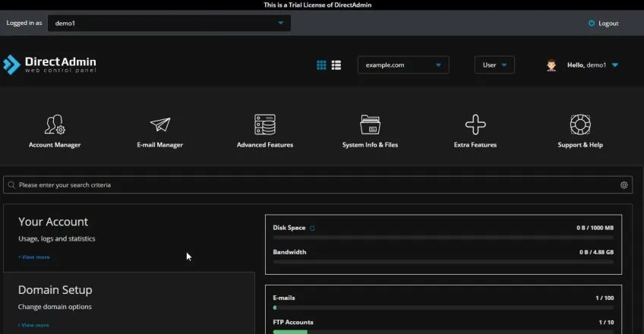Expand the Logged in as demo1 dropdown
This screenshot has width=644, height=334.
pos(169,23)
